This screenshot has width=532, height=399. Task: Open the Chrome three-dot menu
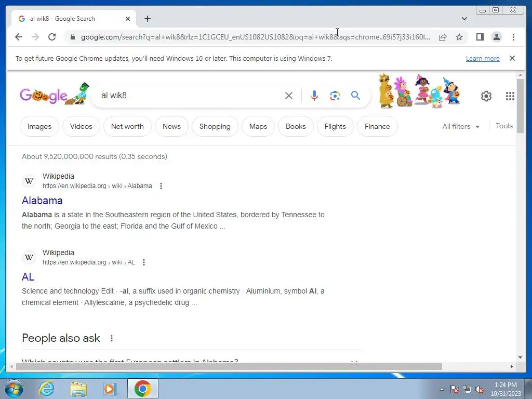(513, 37)
